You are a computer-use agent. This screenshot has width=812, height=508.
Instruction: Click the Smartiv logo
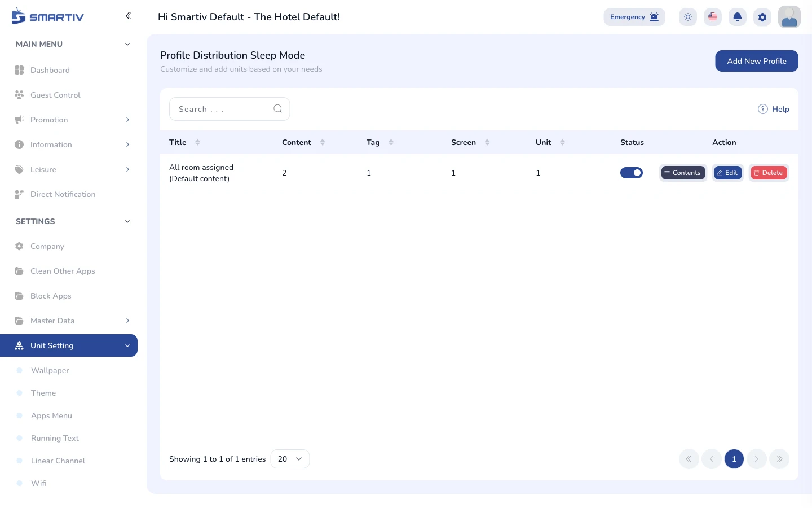tap(47, 16)
